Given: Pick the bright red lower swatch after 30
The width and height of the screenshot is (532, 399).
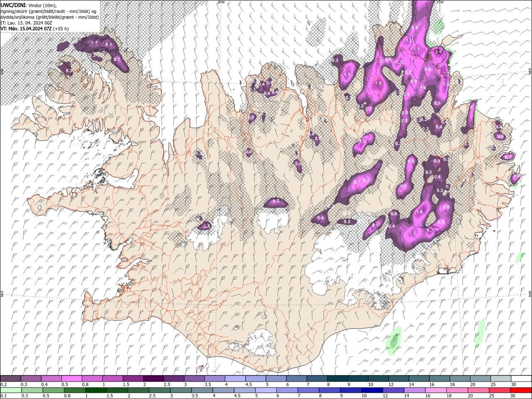Looking at the screenshot, I should 520,390.
